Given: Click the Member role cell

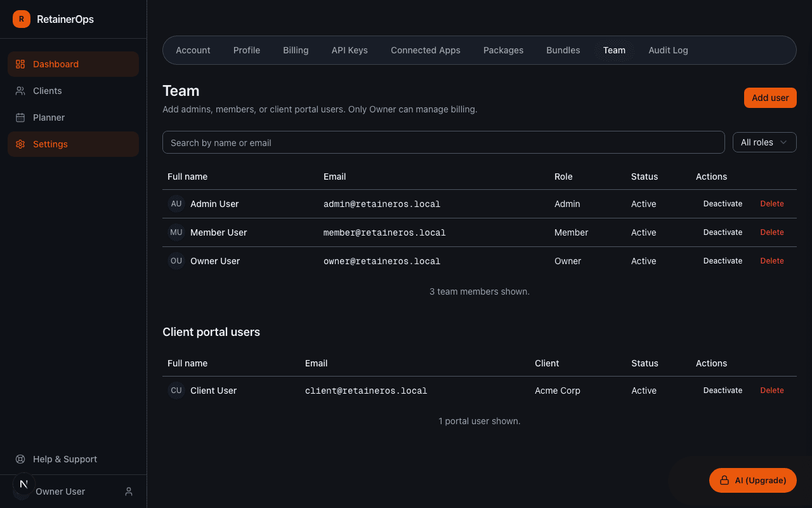Looking at the screenshot, I should click(572, 232).
